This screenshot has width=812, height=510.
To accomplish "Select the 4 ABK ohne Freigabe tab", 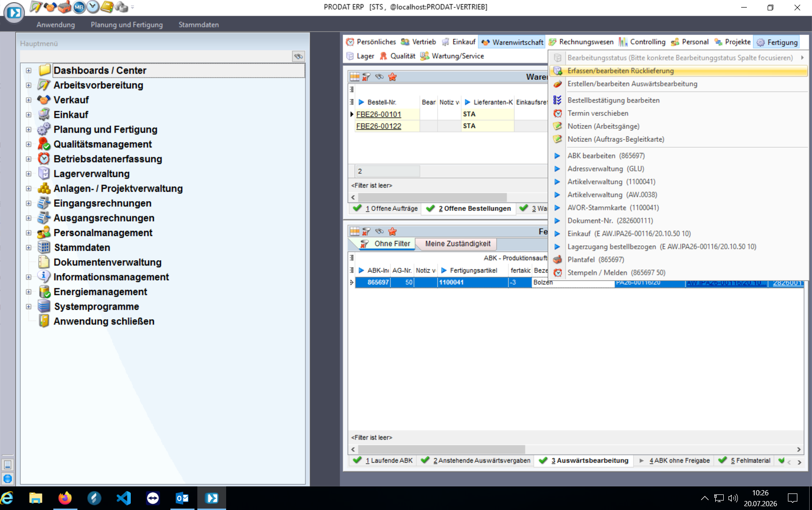I will pos(674,460).
